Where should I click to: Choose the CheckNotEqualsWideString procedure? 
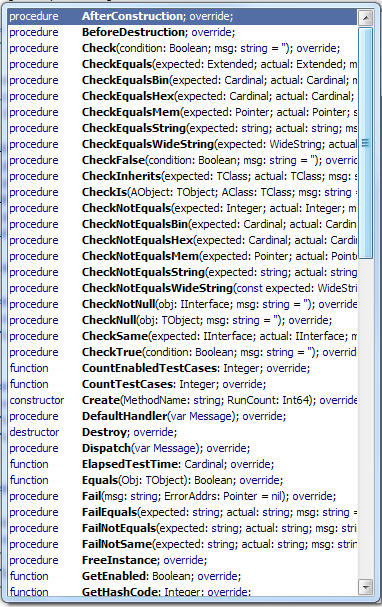tap(182, 288)
